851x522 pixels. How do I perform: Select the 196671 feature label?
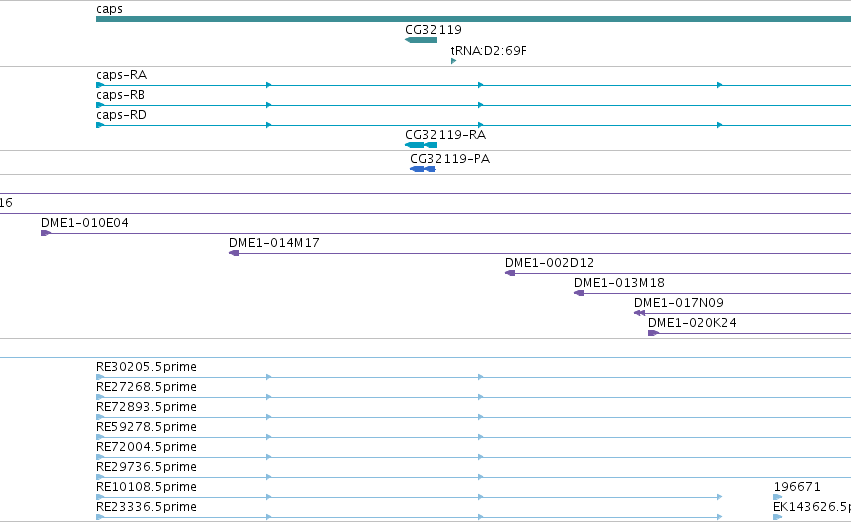[797, 487]
